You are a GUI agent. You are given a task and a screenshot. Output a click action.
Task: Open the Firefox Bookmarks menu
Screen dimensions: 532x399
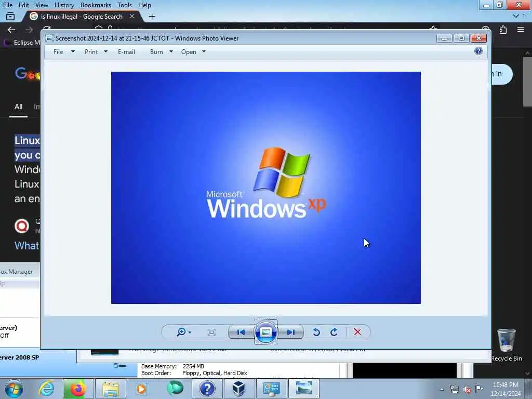point(96,5)
